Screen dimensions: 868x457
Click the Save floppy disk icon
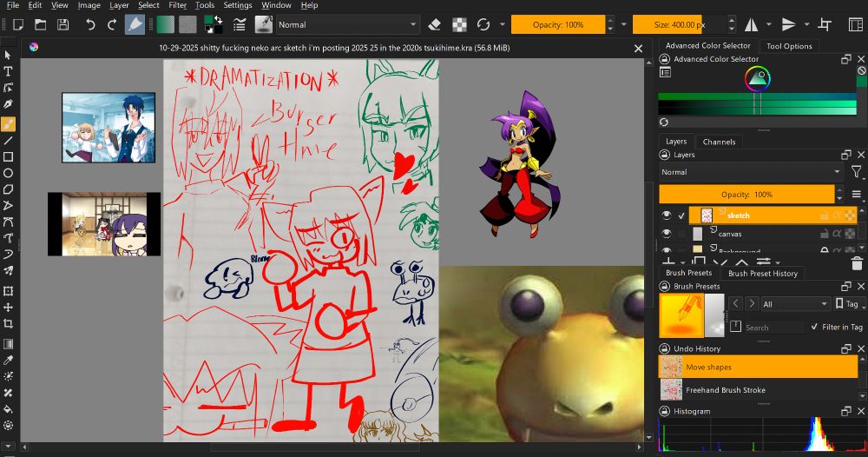point(63,24)
